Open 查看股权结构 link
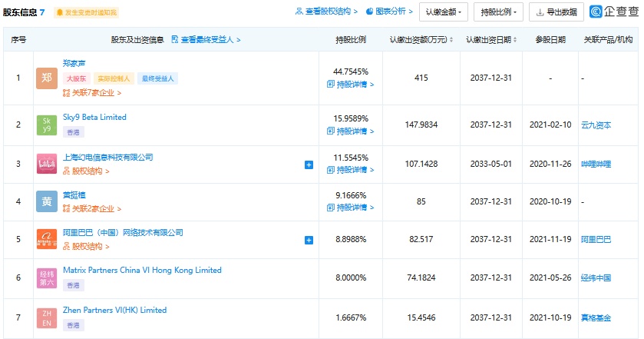The image size is (644, 339). tap(326, 12)
